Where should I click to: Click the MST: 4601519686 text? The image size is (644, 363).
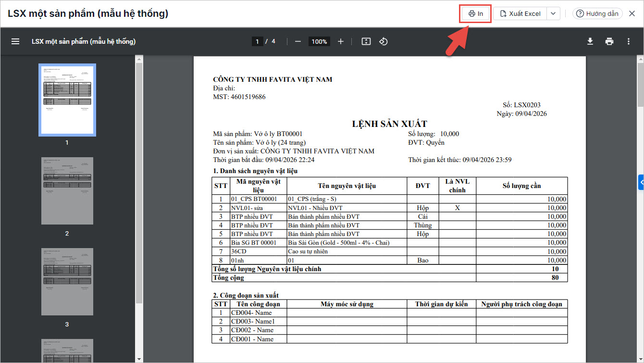click(239, 97)
